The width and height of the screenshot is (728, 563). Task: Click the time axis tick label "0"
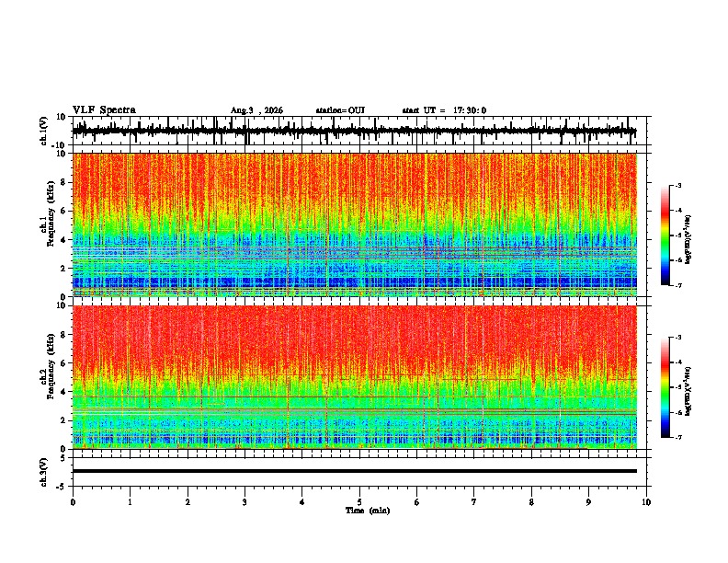(x=73, y=502)
